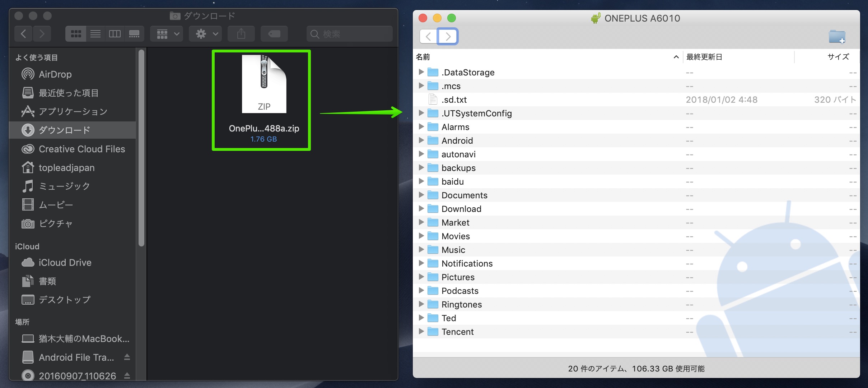Image resolution: width=868 pixels, height=388 pixels.
Task: Switch Finder to column view
Action: pyautogui.click(x=115, y=34)
